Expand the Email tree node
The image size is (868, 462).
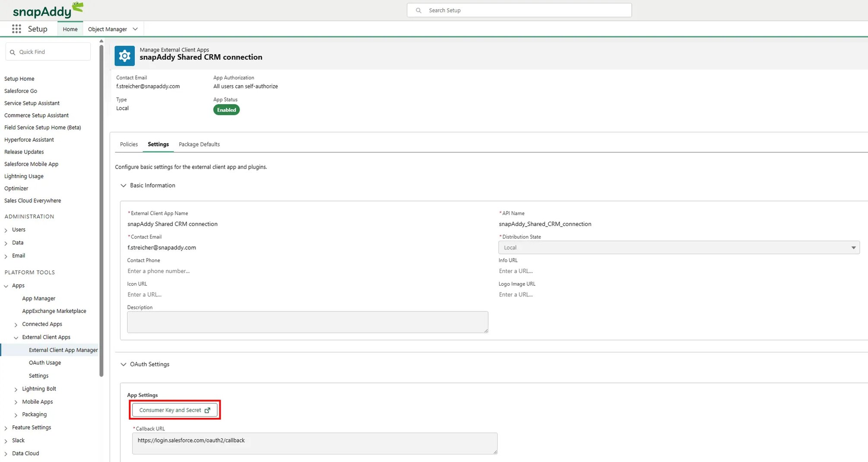(6, 256)
